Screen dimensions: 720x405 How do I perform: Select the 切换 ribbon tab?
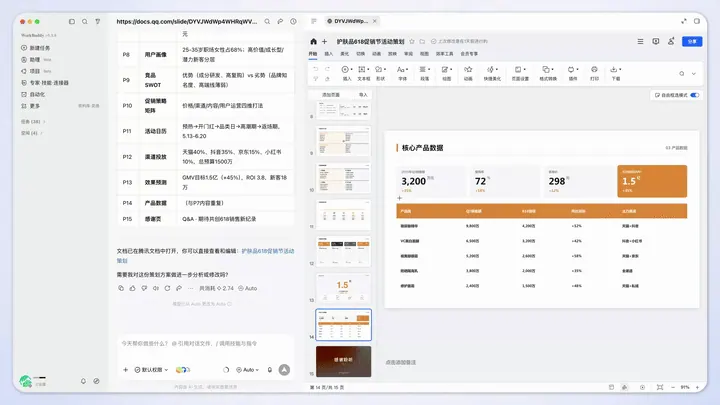click(x=360, y=54)
